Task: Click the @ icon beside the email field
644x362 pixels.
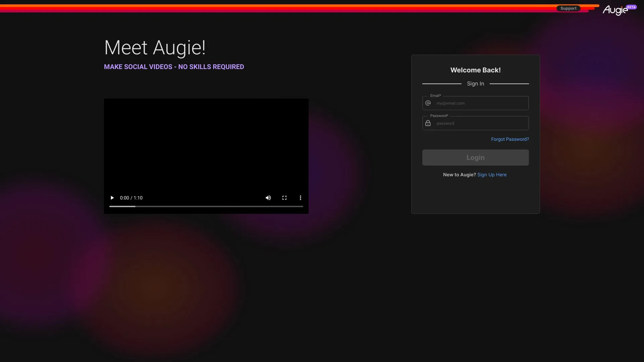Action: [428, 103]
